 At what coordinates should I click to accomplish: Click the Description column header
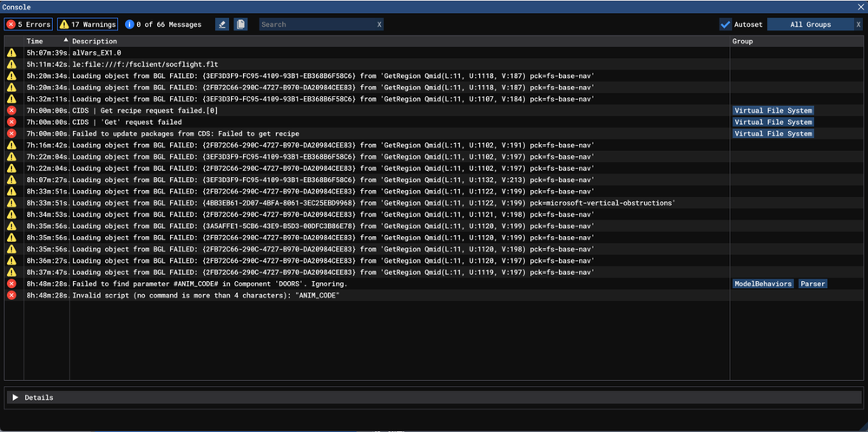pos(95,41)
